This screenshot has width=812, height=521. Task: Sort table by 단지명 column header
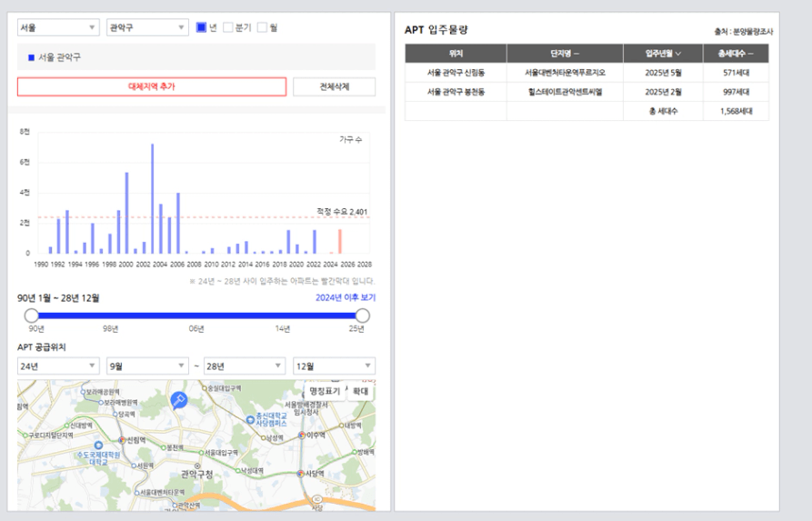pyautogui.click(x=565, y=54)
